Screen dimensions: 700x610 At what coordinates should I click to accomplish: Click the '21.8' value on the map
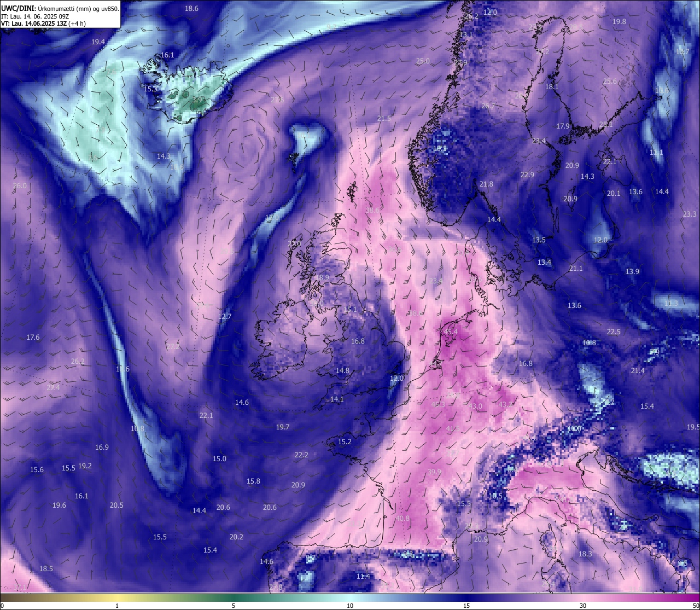(x=486, y=184)
